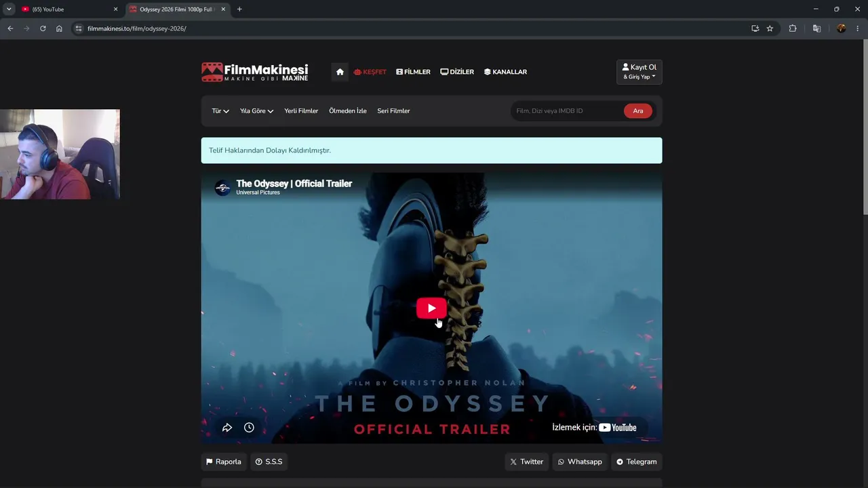This screenshot has width=868, height=488.
Task: Open the Chrome profile avatar
Action: (x=842, y=28)
